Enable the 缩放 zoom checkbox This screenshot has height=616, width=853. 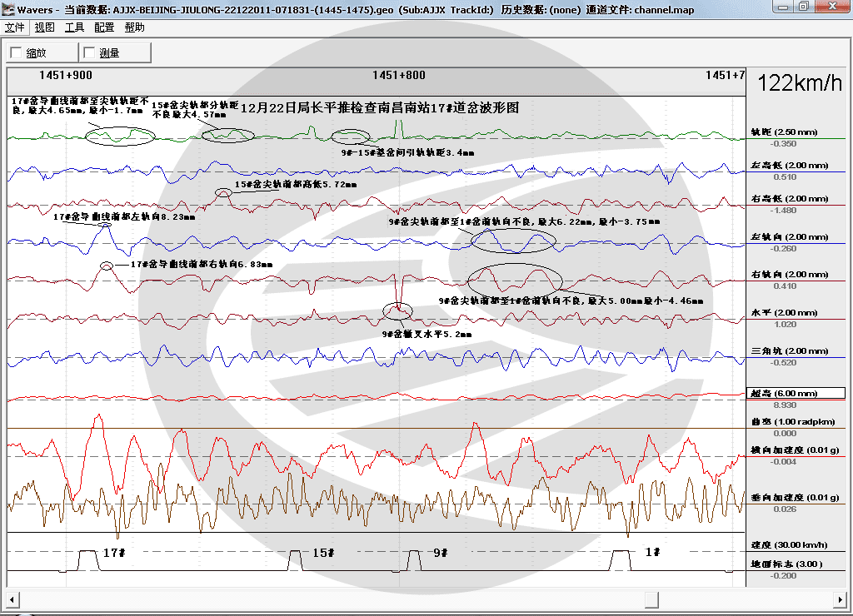[x=17, y=52]
